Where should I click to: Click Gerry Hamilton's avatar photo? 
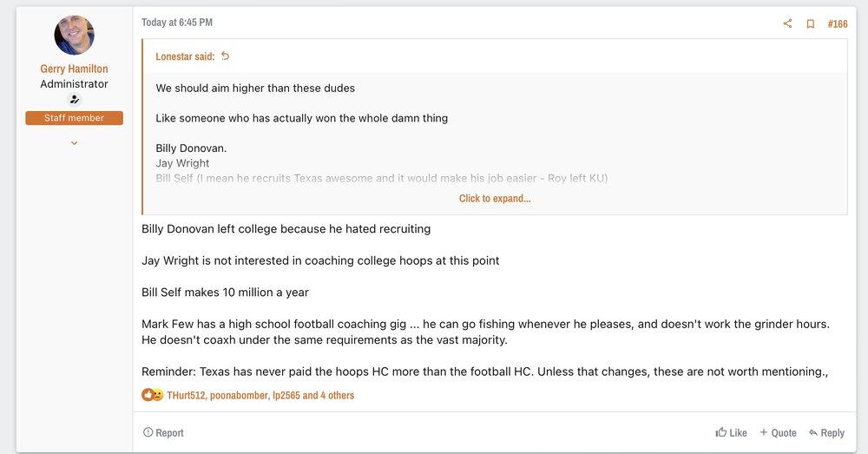[75, 35]
